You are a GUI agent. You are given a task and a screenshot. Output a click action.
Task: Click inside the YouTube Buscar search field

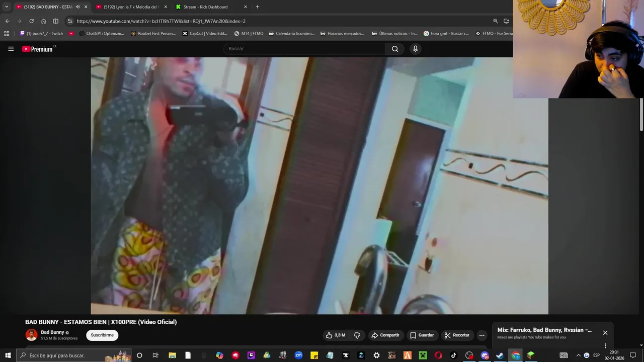tap(304, 49)
